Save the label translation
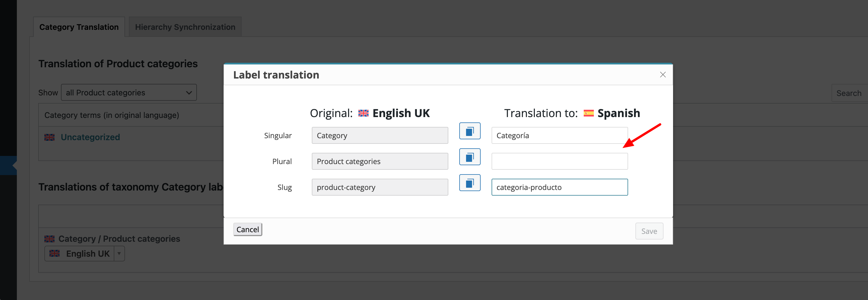868x300 pixels. pyautogui.click(x=649, y=231)
